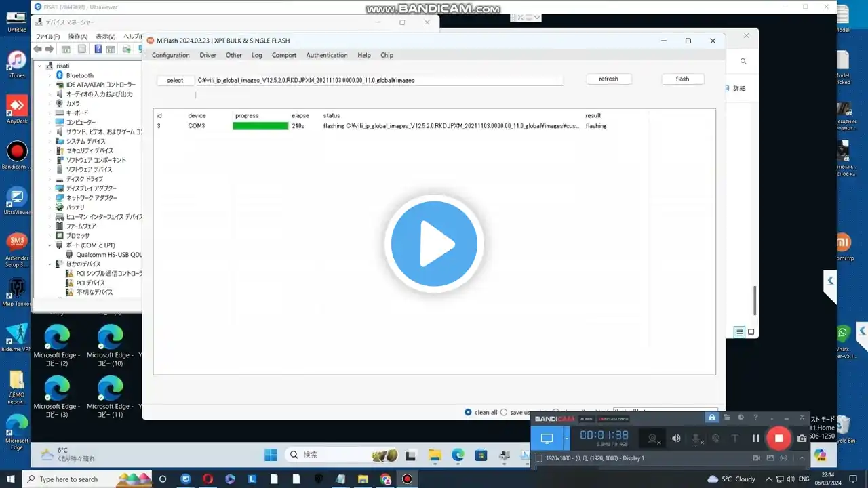The image size is (868, 488).
Task: Toggle the Bandicam webcam overlay icon
Action: pyautogui.click(x=653, y=439)
